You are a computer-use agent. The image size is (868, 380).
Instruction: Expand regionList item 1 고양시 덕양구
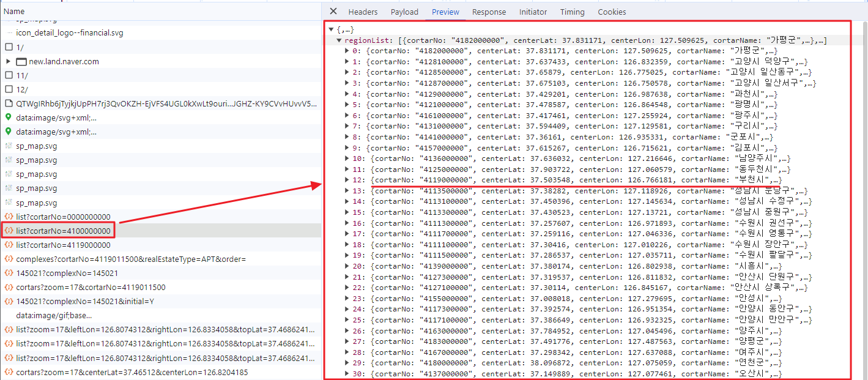[x=347, y=62]
